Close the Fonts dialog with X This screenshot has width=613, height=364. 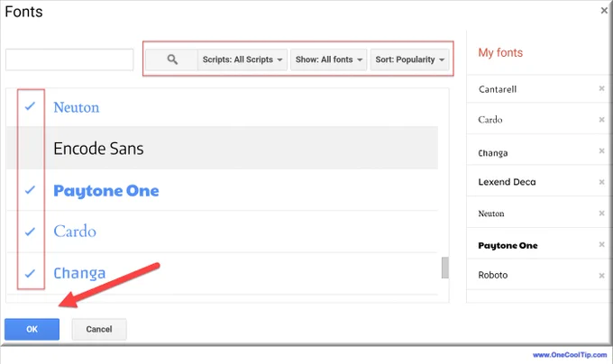pos(604,11)
